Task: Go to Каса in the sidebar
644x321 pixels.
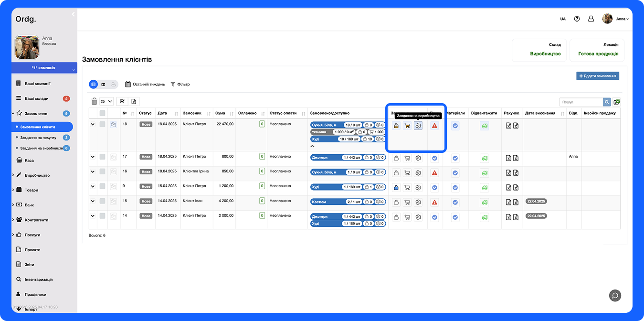Action: coord(29,160)
